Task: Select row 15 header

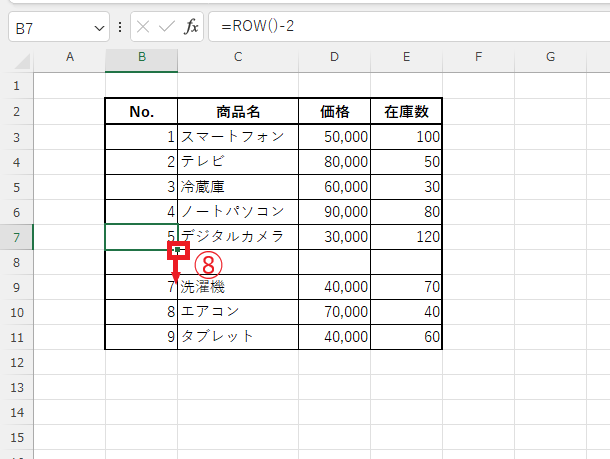Action: click(17, 437)
